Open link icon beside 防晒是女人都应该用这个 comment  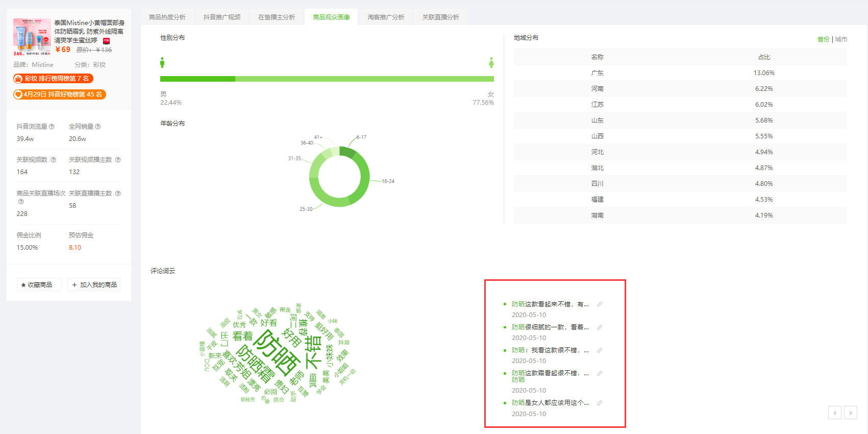click(600, 403)
